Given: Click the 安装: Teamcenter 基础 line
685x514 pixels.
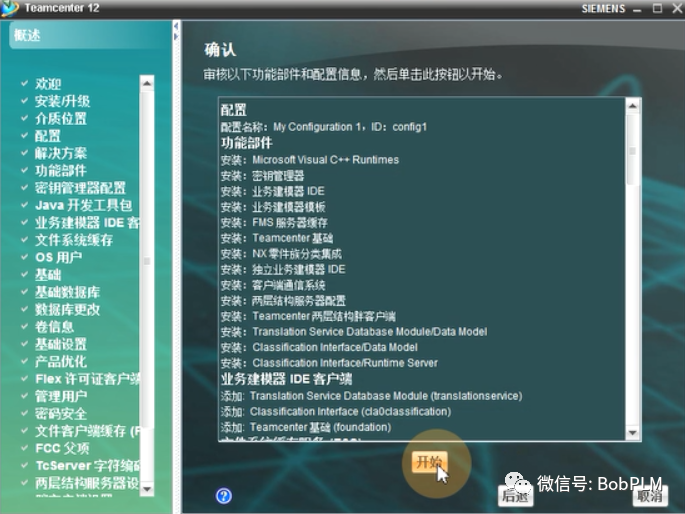Looking at the screenshot, I should [277, 238].
